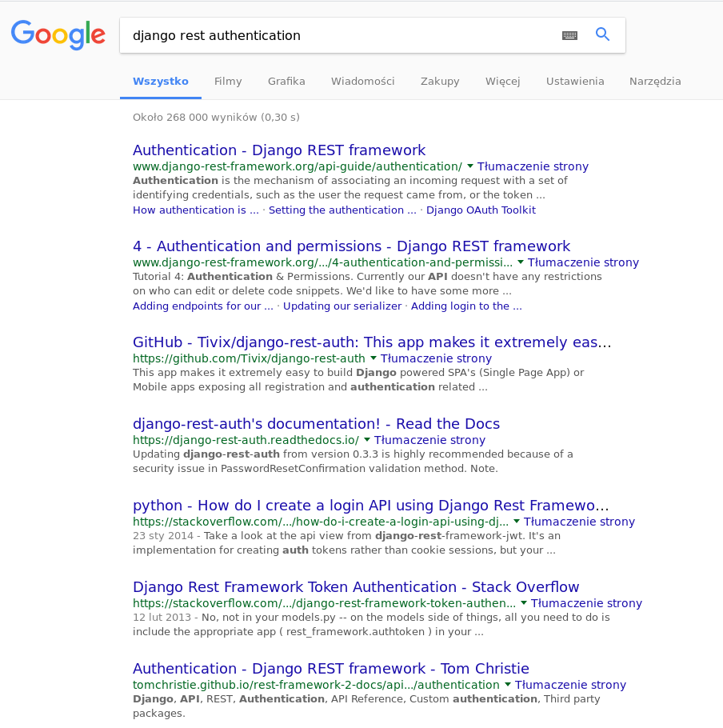The width and height of the screenshot is (723, 728).
Task: Open the Authentication - Django REST framework result
Action: click(x=279, y=150)
